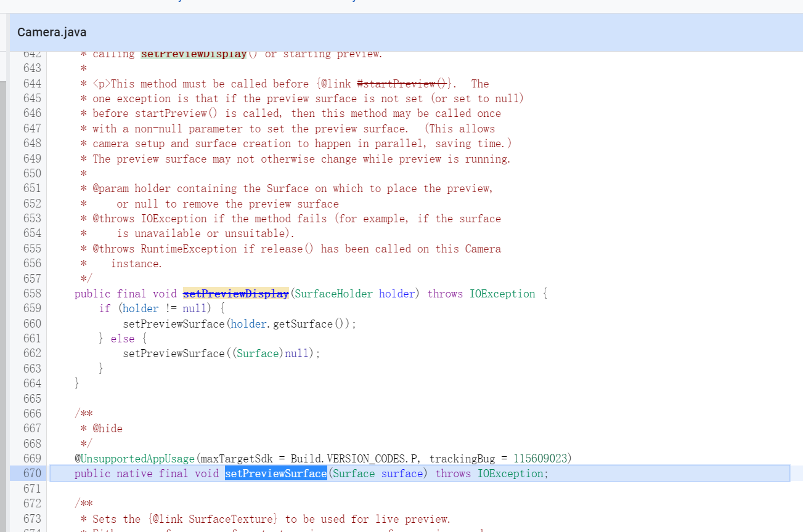Select line number 644

[32, 84]
